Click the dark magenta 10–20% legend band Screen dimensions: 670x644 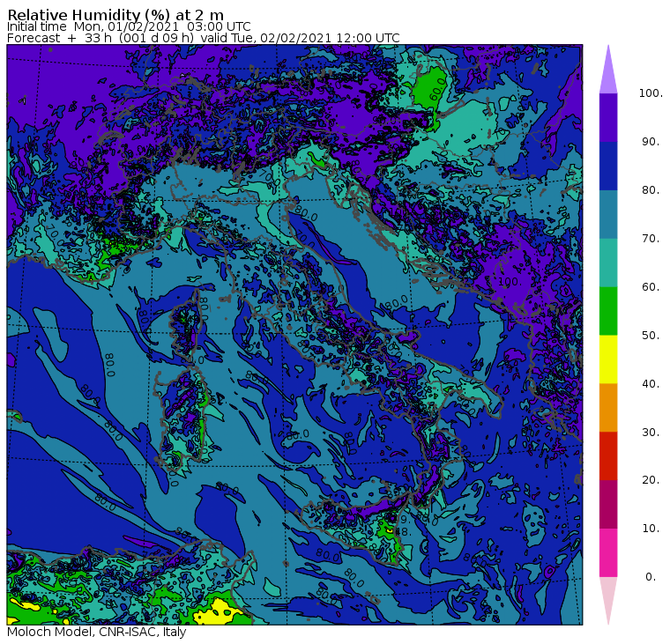coord(608,504)
